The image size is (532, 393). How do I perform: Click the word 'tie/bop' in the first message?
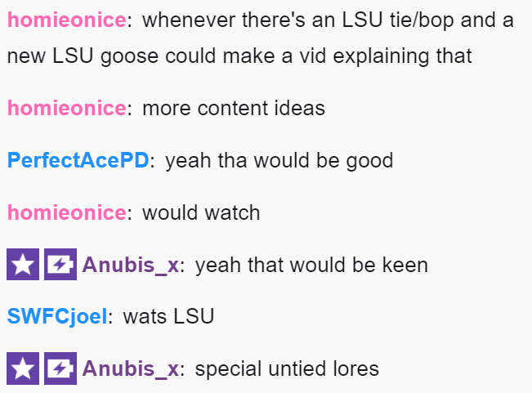[x=422, y=20]
